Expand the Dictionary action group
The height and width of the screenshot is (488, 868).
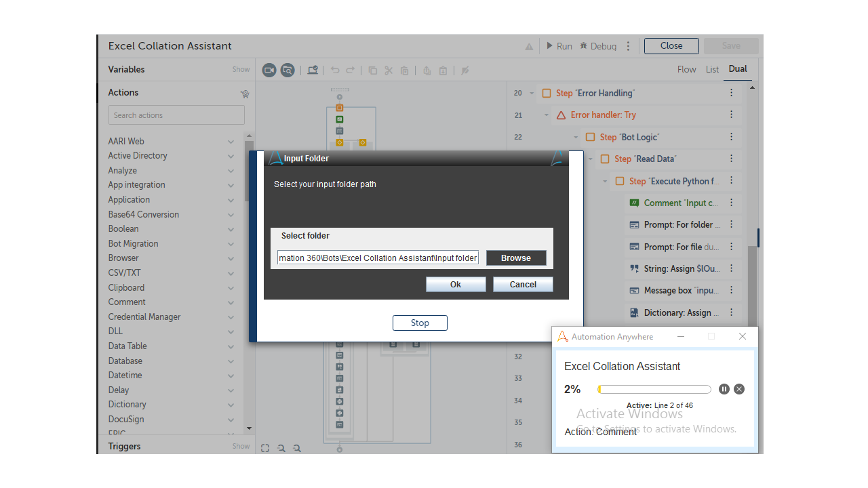[231, 405]
